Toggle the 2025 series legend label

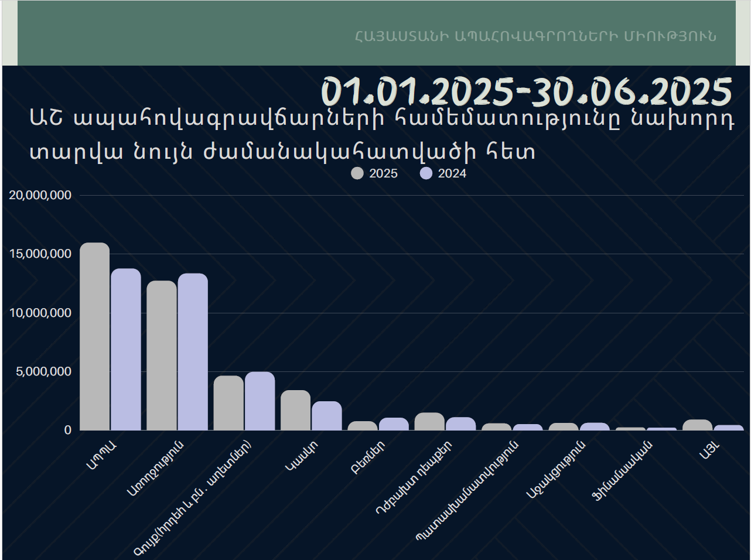click(x=383, y=173)
